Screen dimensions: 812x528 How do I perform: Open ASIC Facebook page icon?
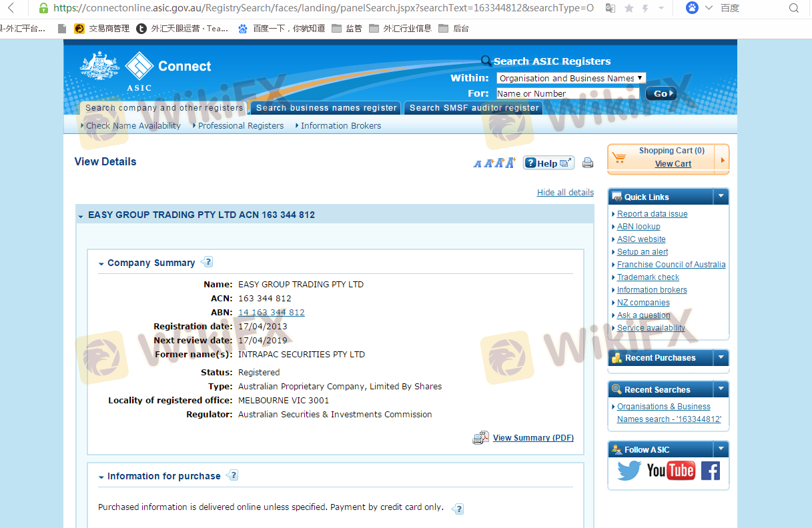point(710,471)
